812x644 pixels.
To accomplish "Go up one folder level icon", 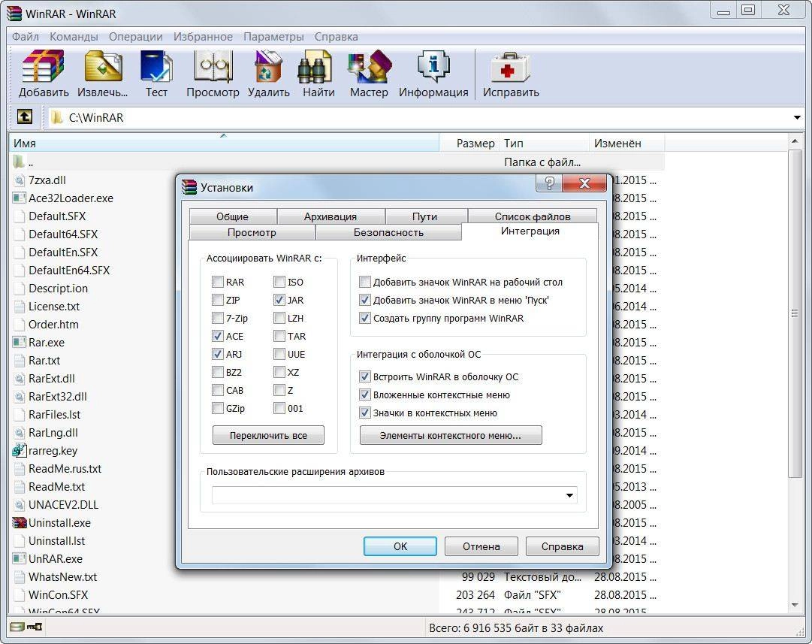I will coord(24,117).
